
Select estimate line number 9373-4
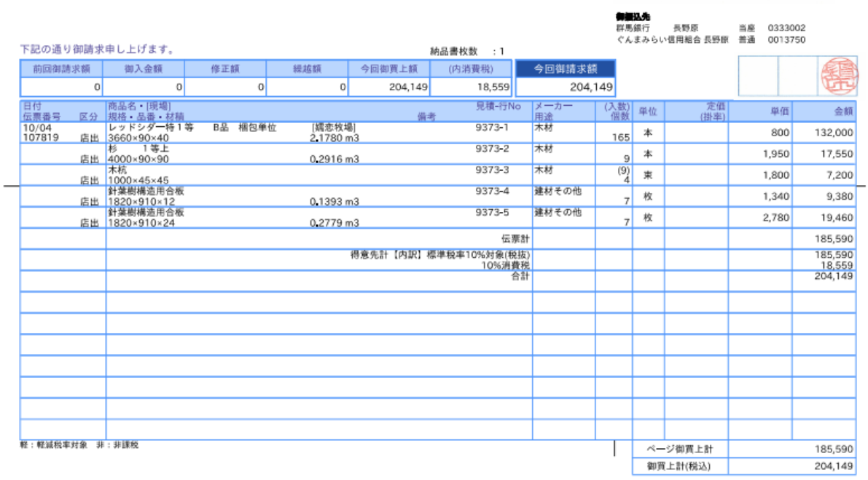492,192
